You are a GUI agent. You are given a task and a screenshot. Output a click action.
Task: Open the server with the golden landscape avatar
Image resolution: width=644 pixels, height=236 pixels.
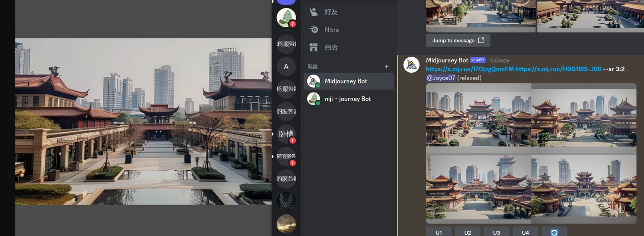[286, 223]
